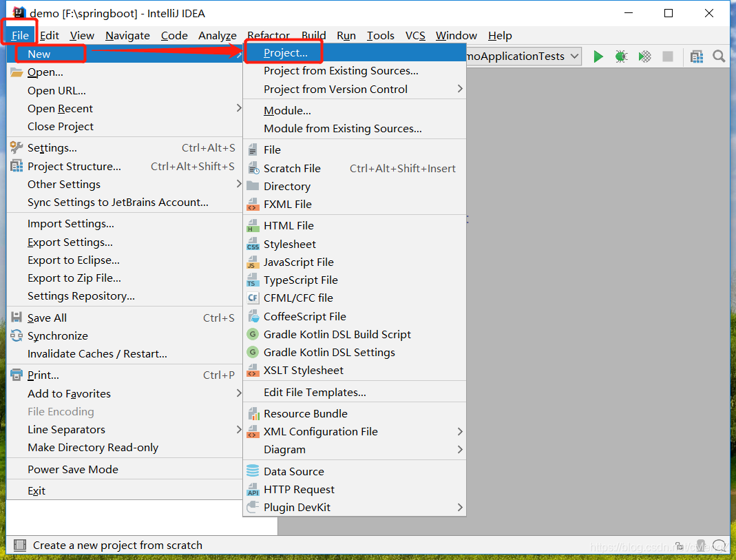
Task: Click the Synchronize refresh icon
Action: [x=17, y=335]
